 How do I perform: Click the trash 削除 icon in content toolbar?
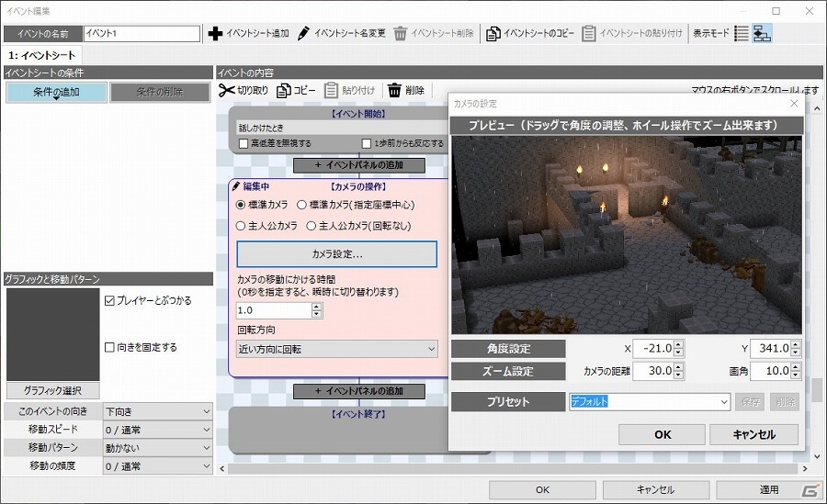394,91
